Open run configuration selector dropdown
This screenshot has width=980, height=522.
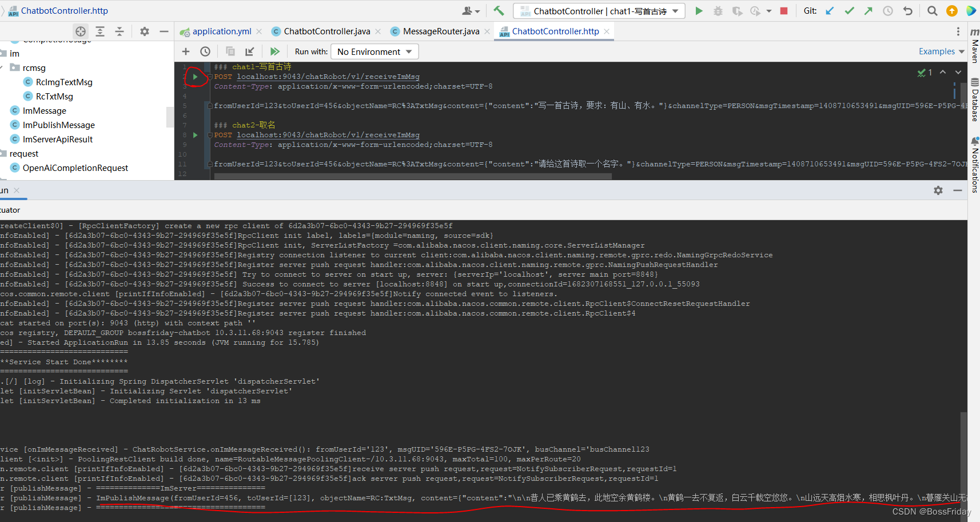click(599, 11)
